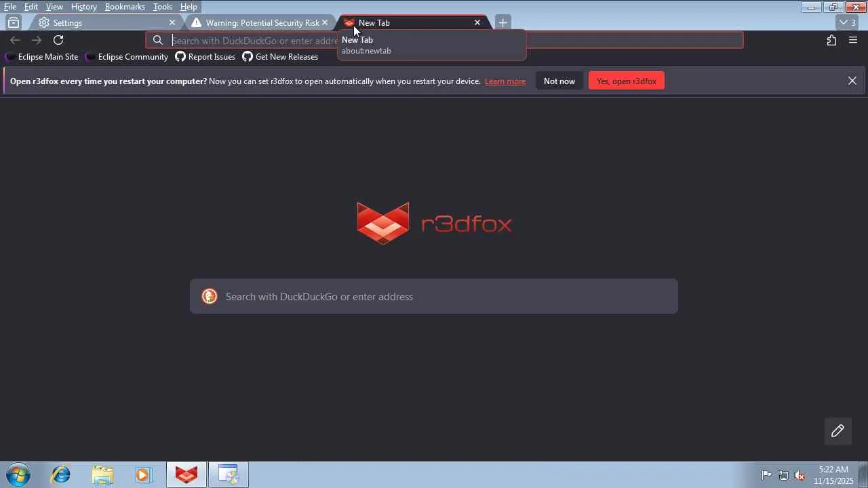
Task: Click the Learn more link
Action: coord(505,81)
